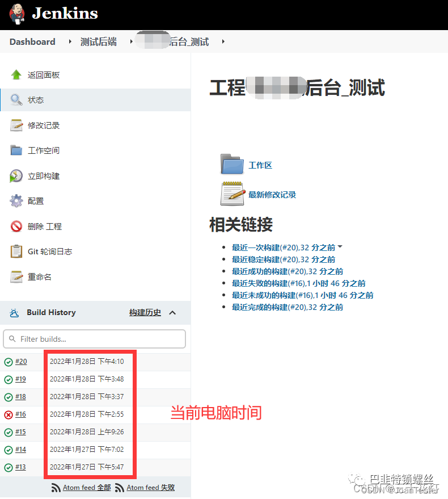Click success status icon of build #19

9,379
